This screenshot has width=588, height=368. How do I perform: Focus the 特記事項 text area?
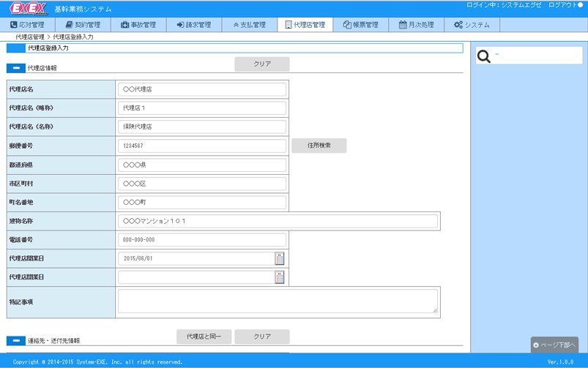tap(278, 301)
